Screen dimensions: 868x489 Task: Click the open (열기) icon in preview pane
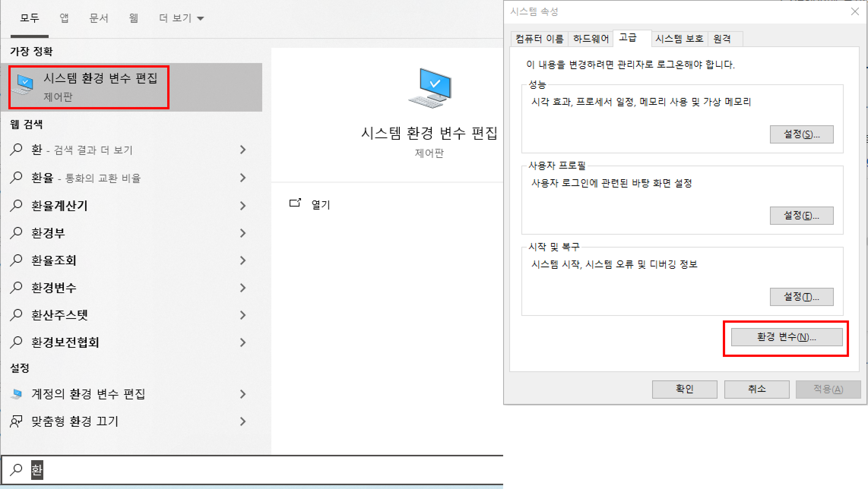tap(295, 203)
